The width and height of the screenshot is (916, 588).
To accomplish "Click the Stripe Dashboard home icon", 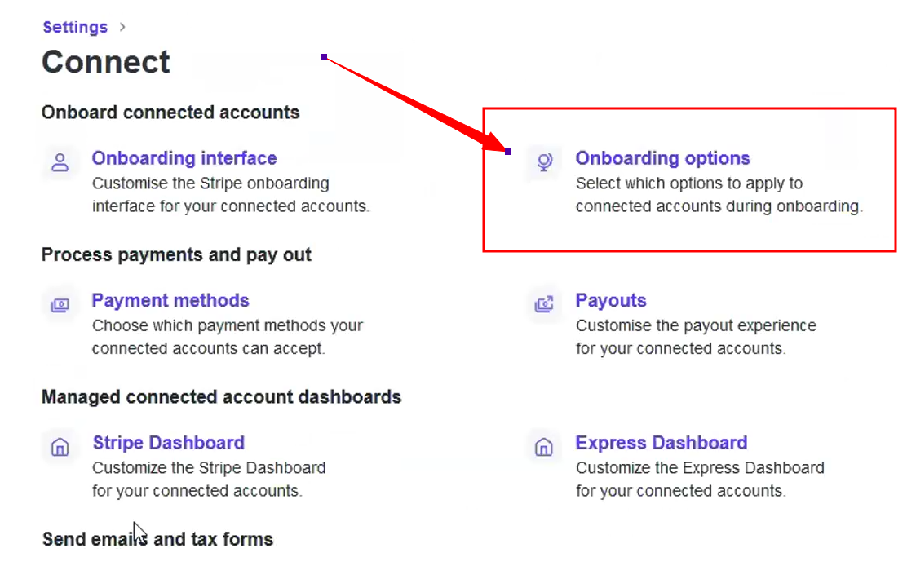I will coord(60,447).
